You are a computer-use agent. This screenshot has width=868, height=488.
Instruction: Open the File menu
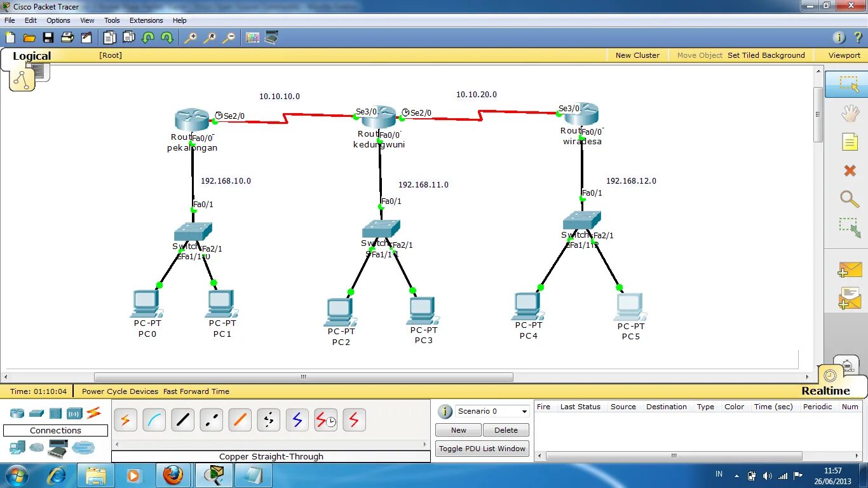10,20
